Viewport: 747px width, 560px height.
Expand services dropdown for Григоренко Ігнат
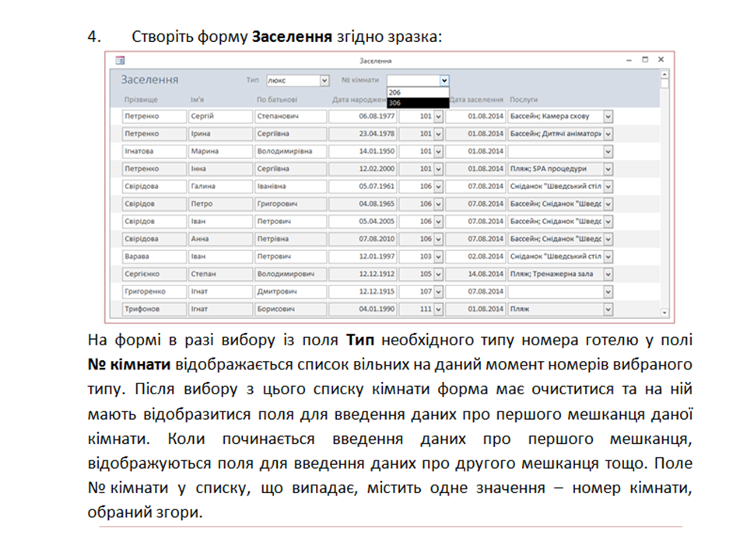pyautogui.click(x=608, y=292)
